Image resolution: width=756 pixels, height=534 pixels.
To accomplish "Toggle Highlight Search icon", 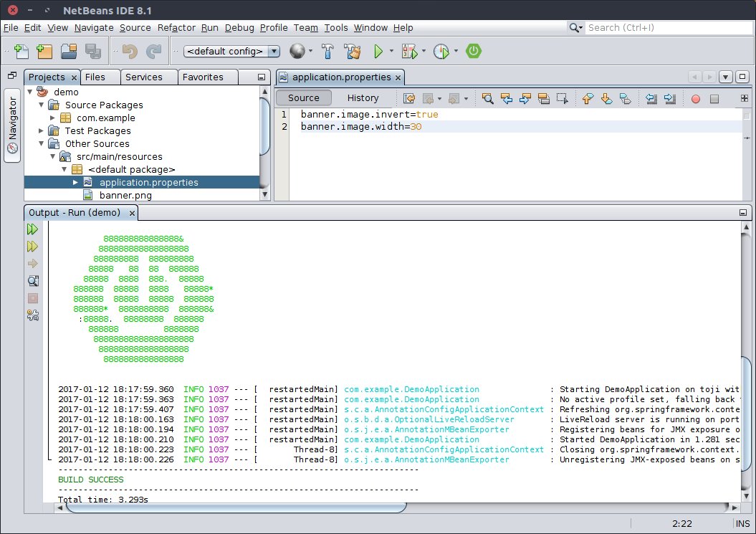I will (x=544, y=98).
